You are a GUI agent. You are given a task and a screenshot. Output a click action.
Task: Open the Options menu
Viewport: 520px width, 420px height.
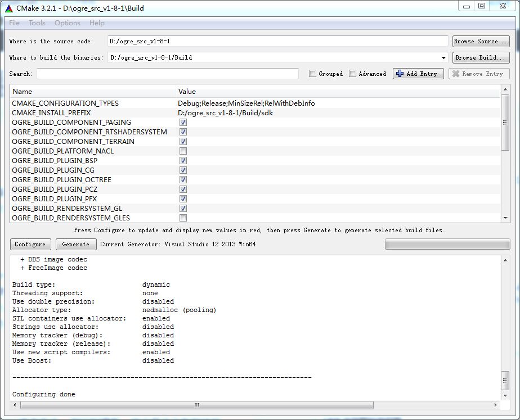tap(68, 23)
